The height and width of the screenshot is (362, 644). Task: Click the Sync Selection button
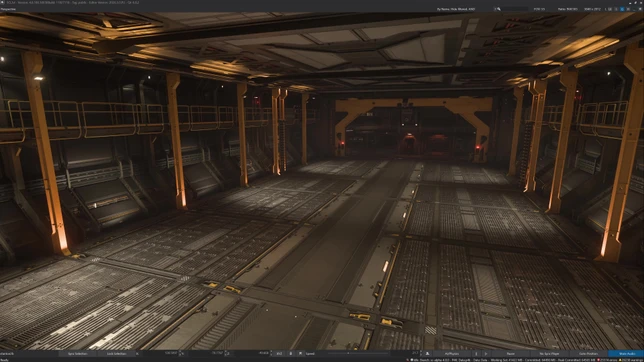point(78,353)
